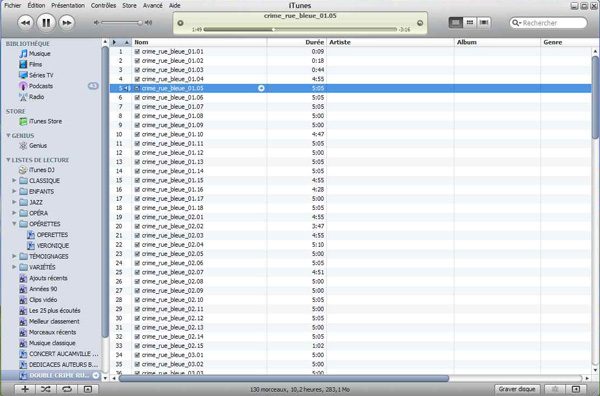This screenshot has height=396, width=600.
Task: Uncheck crime_rue_bleue_03.01 checkbox
Action: tap(137, 355)
